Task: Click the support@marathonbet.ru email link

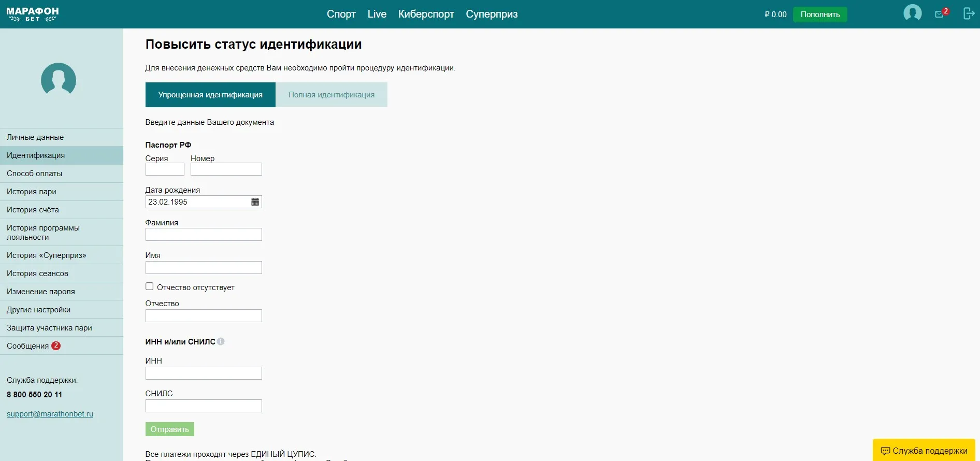Action: coord(50,414)
